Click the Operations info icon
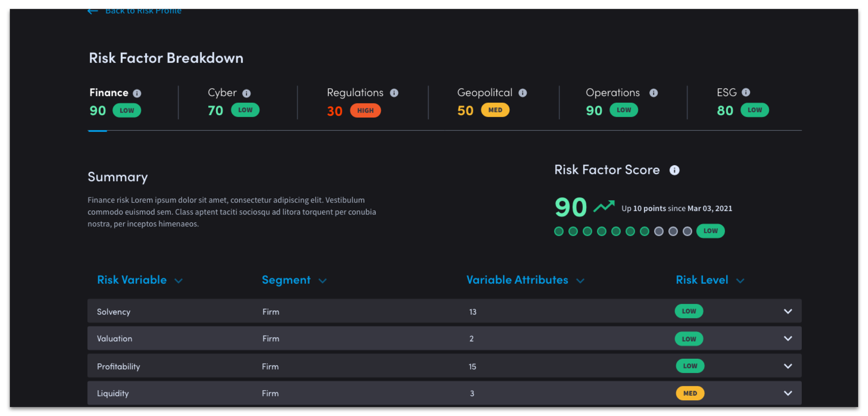The width and height of the screenshot is (868, 416). (x=653, y=93)
